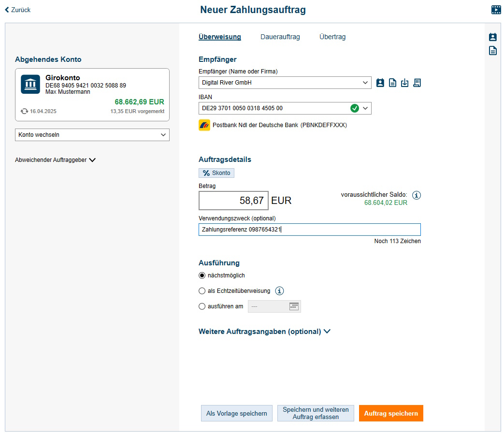Click Als Vorlage speichern button
Viewport: 504px width, 434px height.
(x=236, y=413)
